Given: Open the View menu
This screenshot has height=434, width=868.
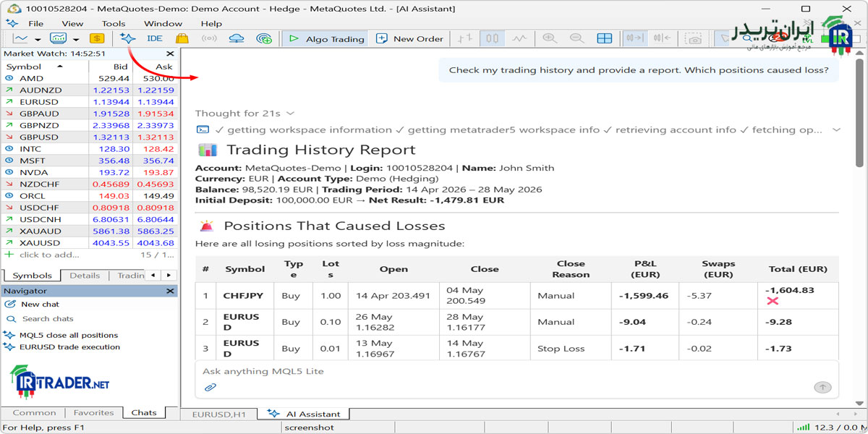Looking at the screenshot, I should [x=72, y=23].
